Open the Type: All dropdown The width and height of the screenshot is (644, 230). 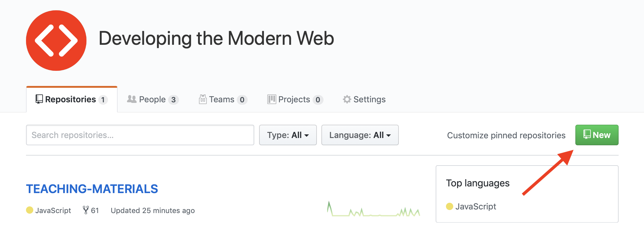tap(288, 135)
